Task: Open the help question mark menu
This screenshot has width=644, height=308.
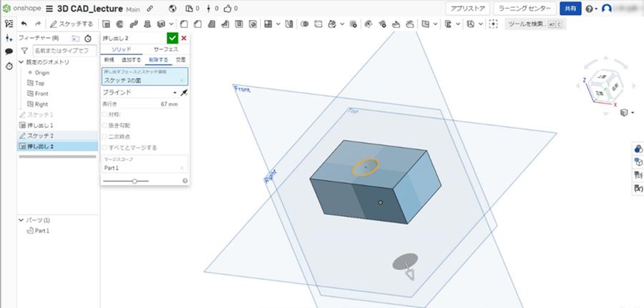Action: [590, 9]
